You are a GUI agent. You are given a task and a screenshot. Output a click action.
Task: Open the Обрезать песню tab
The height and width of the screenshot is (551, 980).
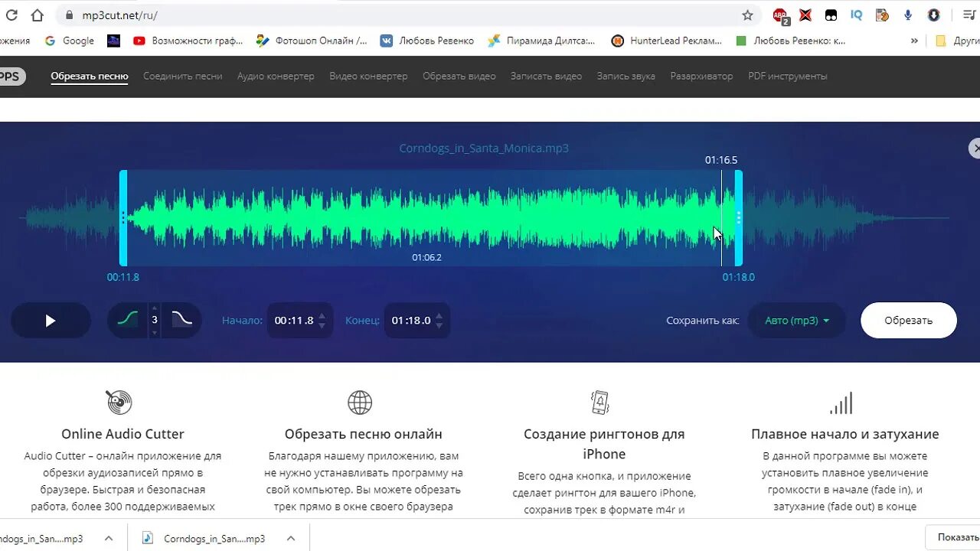90,76
